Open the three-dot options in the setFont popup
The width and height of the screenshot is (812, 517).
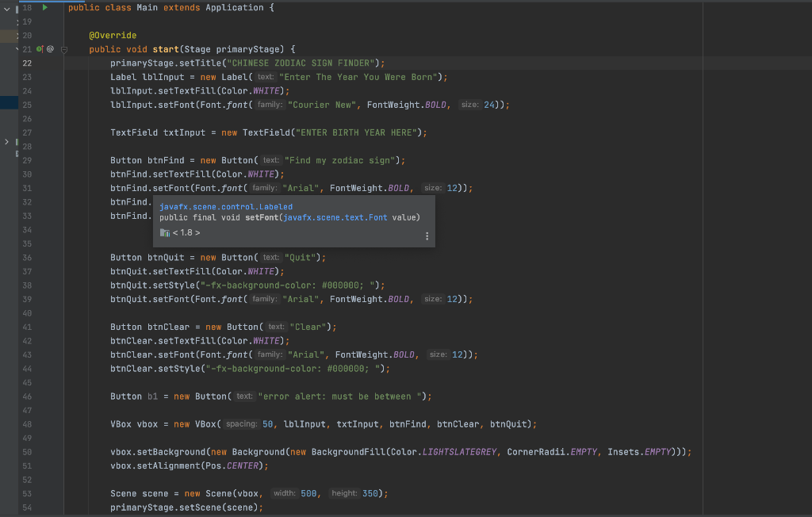[427, 236]
